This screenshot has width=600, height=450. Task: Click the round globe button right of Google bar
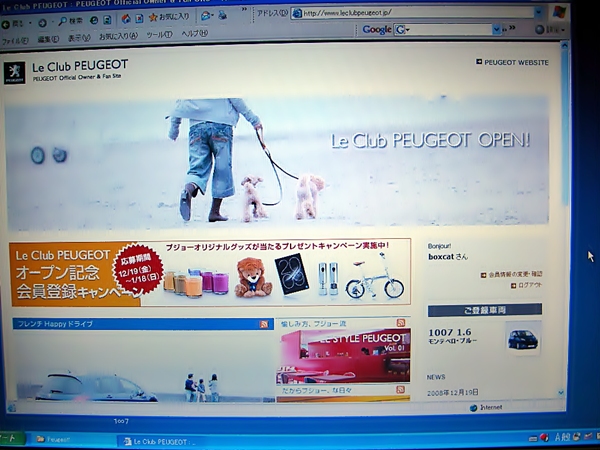coord(540,29)
